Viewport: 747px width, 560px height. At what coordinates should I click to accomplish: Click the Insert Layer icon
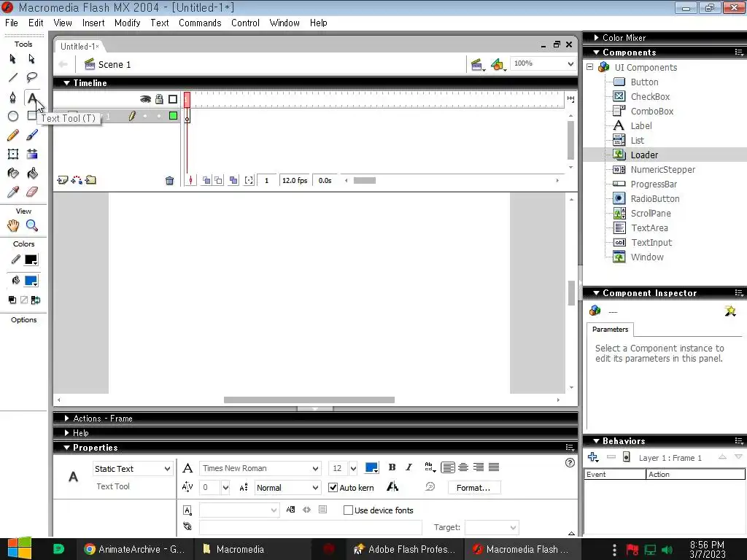pos(63,180)
